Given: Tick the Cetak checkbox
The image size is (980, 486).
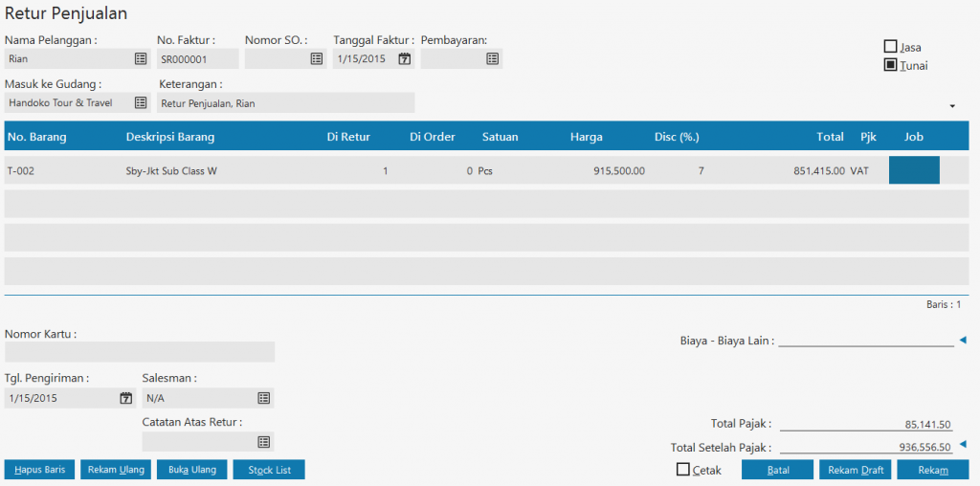Looking at the screenshot, I should tap(682, 470).
